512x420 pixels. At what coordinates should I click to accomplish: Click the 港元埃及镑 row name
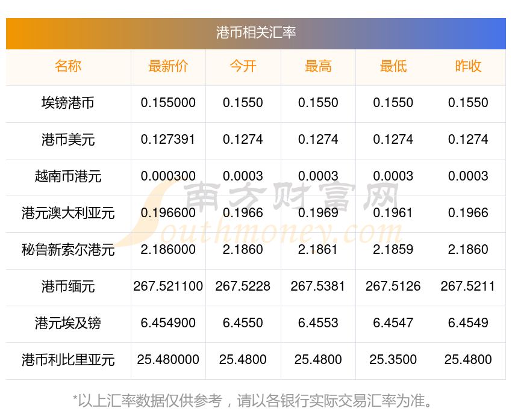(68, 324)
